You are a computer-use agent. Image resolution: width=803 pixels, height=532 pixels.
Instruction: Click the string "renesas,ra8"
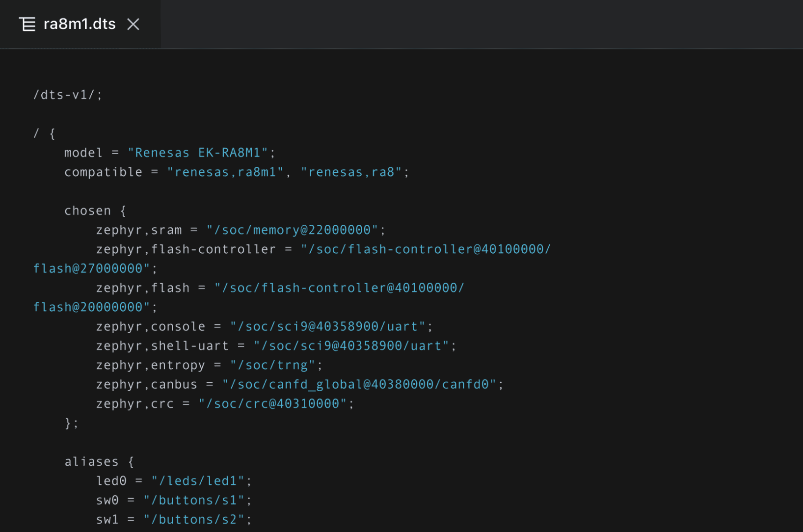[351, 172]
